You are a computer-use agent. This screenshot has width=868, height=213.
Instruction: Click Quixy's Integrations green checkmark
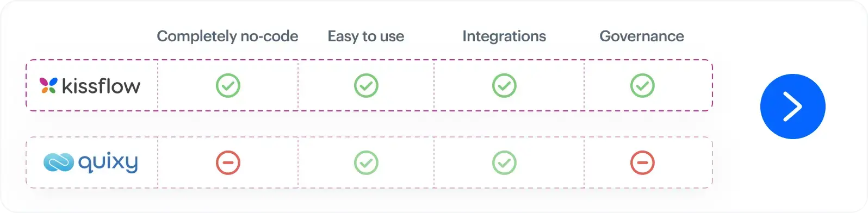point(504,162)
